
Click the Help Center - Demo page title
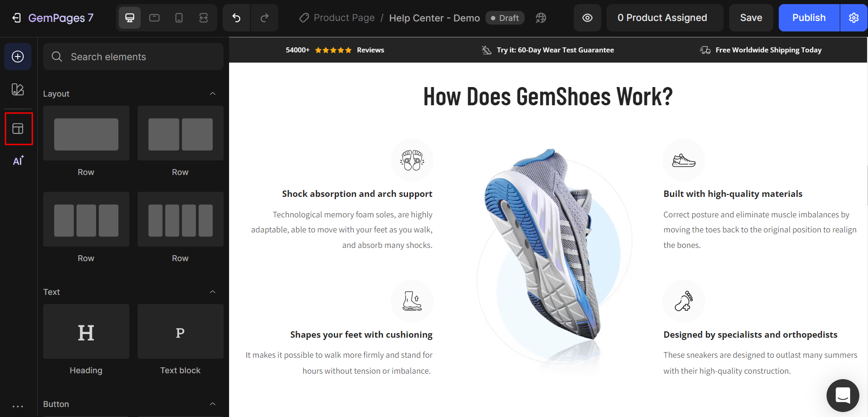[434, 18]
